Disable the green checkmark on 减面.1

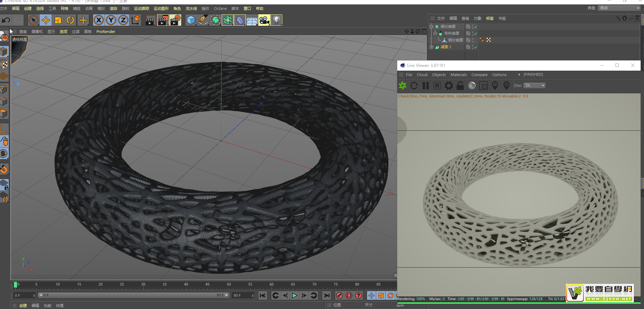476,47
